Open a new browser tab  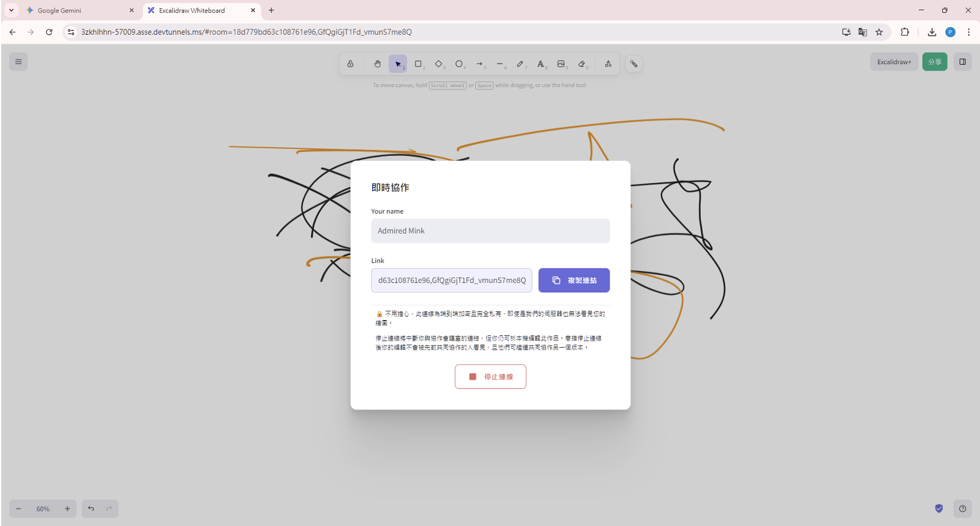click(271, 10)
